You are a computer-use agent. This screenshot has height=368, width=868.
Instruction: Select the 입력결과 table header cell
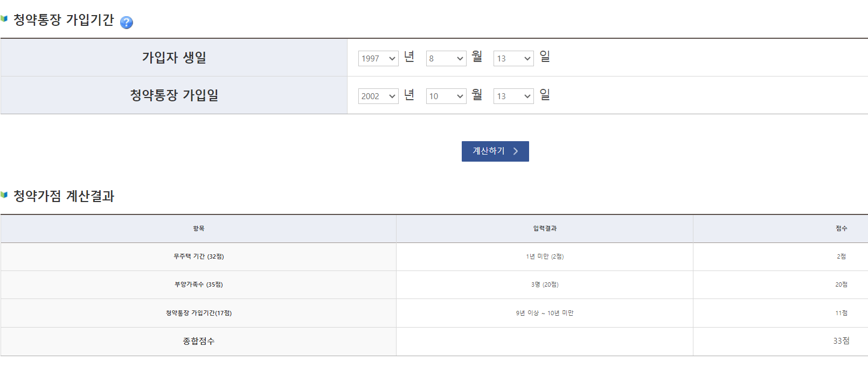[544, 228]
